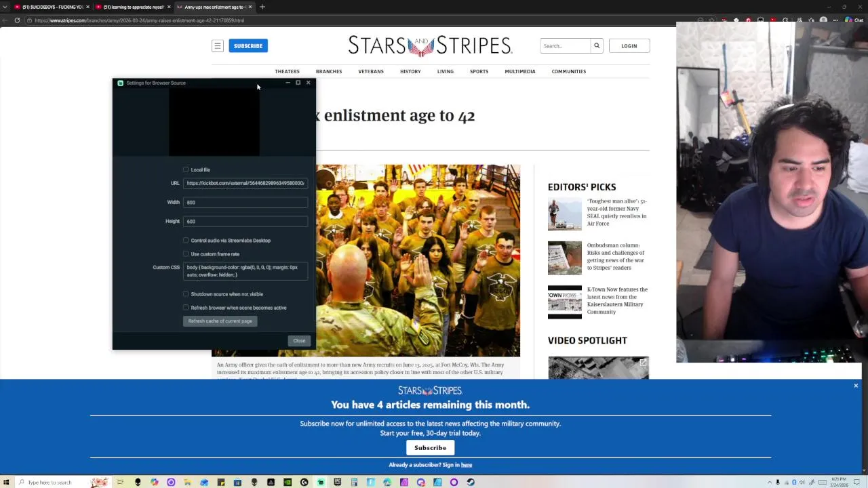Open the Bluetooth tray icon
The width and height of the screenshot is (868, 488).
click(794, 482)
